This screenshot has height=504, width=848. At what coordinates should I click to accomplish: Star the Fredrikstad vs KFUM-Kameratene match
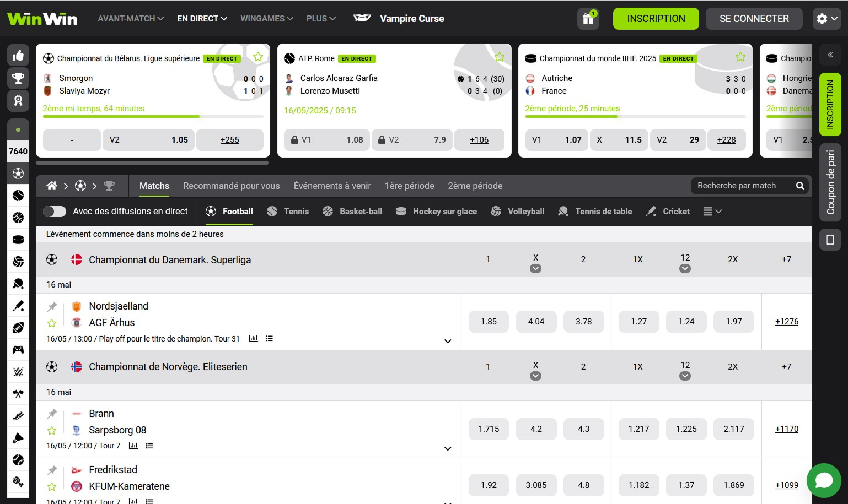(x=52, y=487)
